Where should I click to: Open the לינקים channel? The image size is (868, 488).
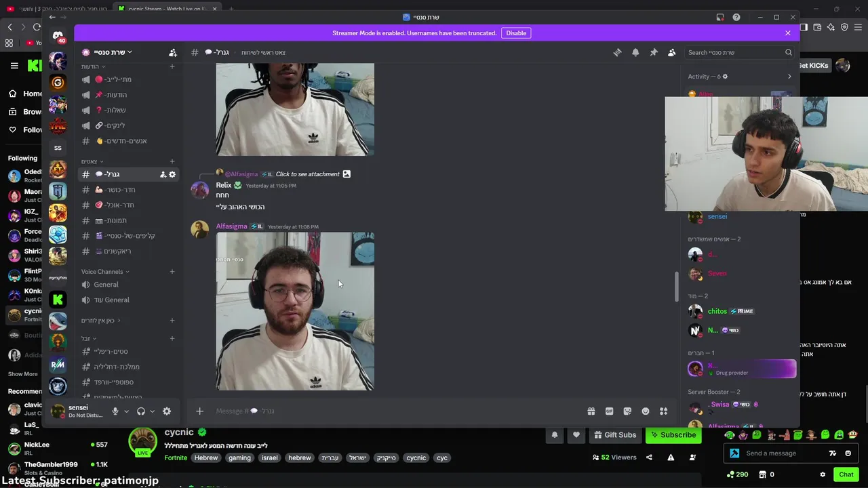pyautogui.click(x=127, y=125)
